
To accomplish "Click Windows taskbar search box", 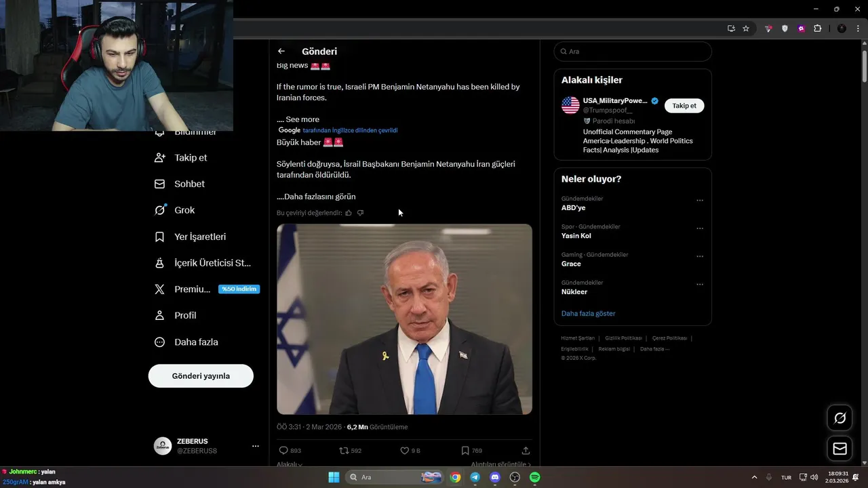I will [x=395, y=477].
